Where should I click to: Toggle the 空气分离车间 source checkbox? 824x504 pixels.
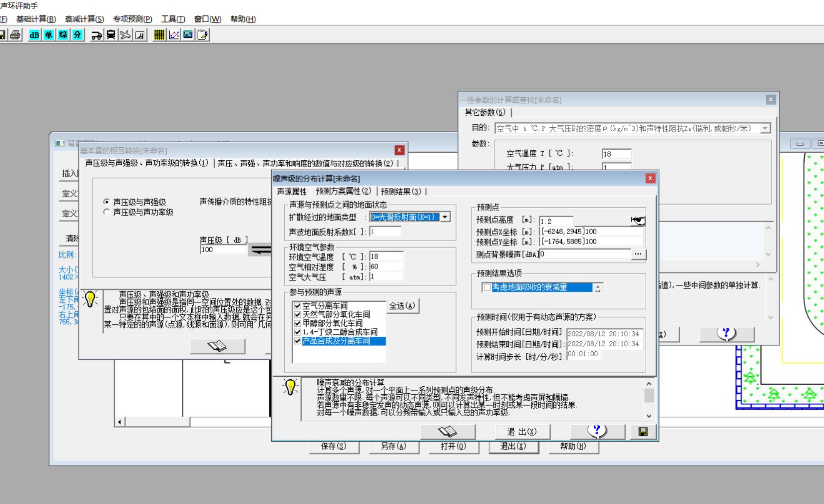tap(298, 306)
